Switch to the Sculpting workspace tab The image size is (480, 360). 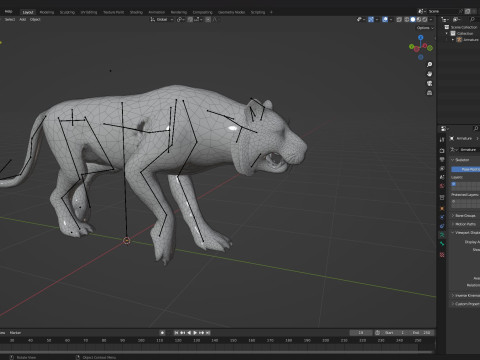[x=67, y=12]
